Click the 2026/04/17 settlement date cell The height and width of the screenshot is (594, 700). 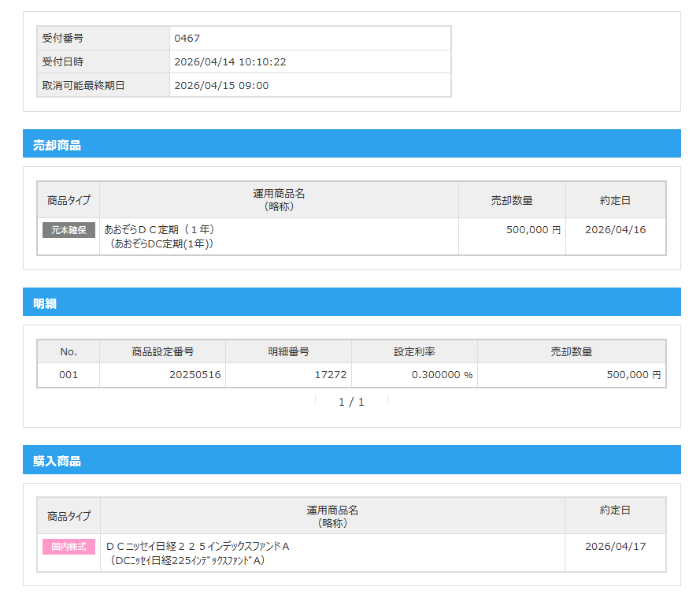pos(615,546)
